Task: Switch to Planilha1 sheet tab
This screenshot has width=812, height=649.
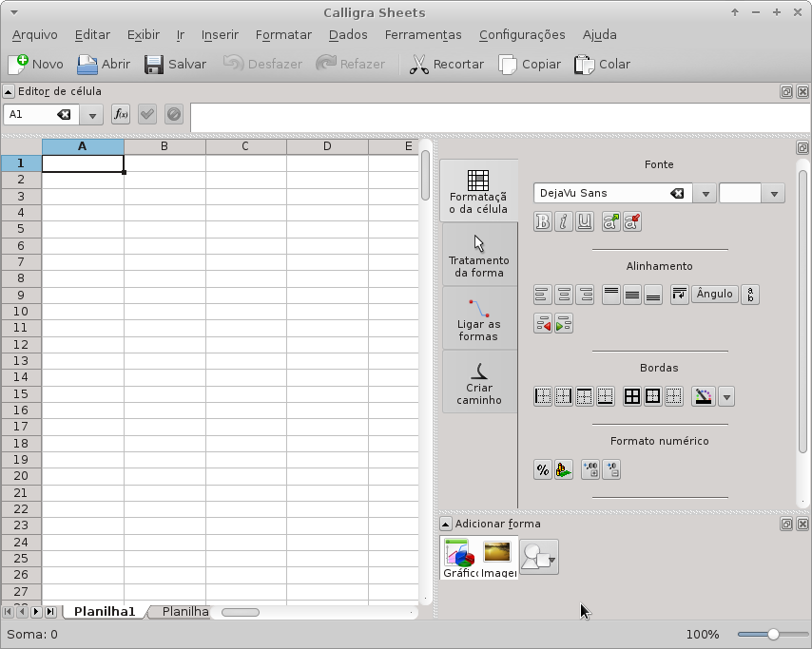Action: coord(104,611)
